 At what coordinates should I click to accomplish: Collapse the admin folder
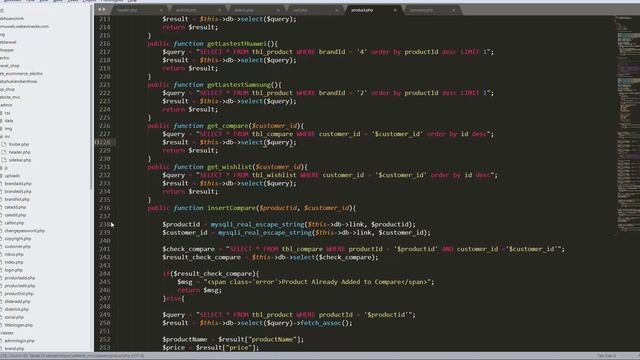pyautogui.click(x=6, y=105)
